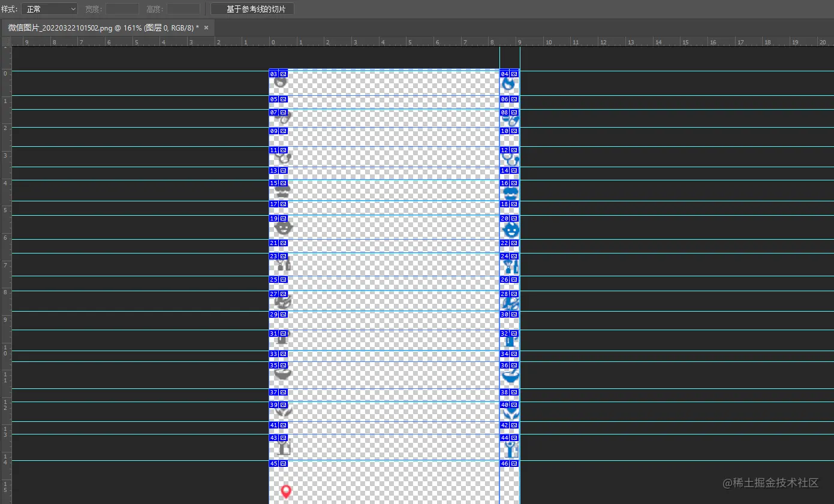Click the blue leaves sprite in slice 40
Screen dimensions: 834x504
point(511,413)
